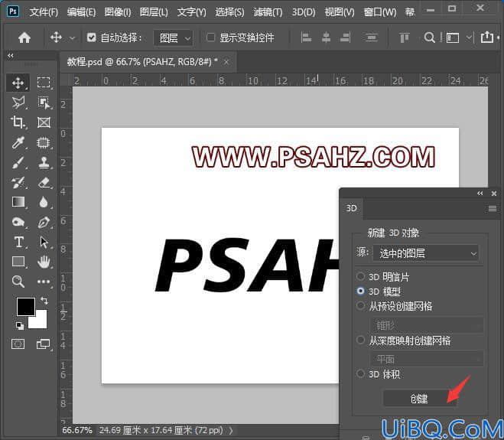Open the 文件(F) menu
This screenshot has height=440, width=504.
44,12
